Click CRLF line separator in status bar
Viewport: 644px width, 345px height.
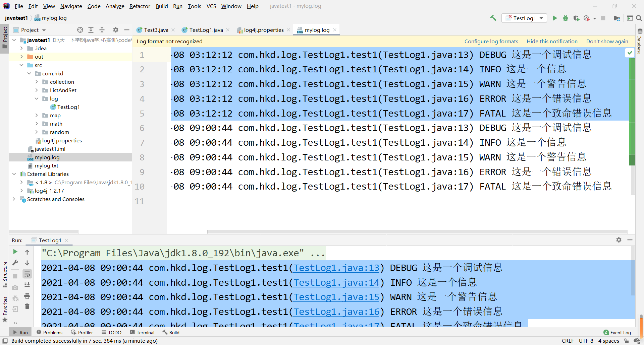568,341
